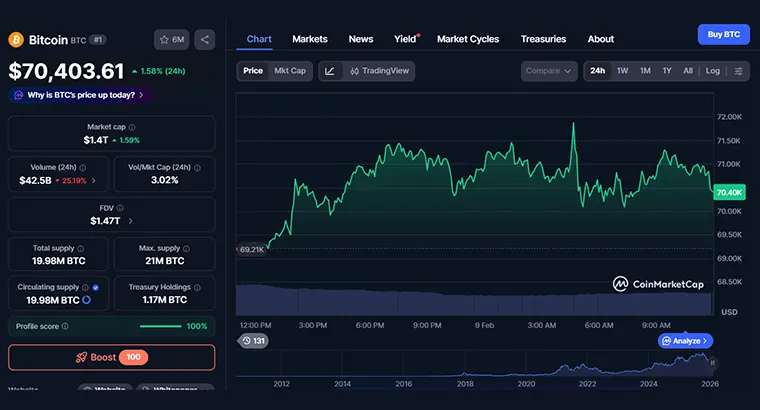Click the $1.4T market cap value

pos(95,140)
